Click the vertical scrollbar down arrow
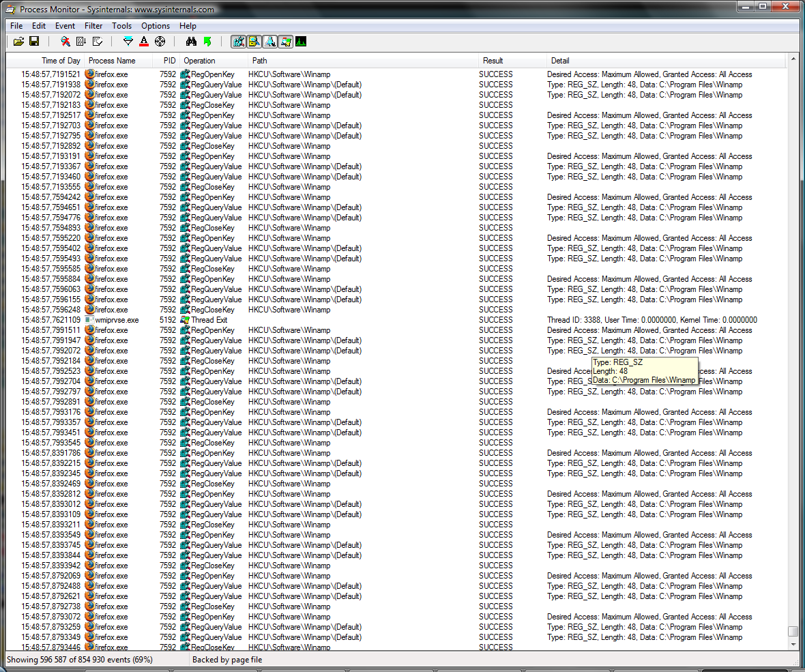 (x=793, y=644)
